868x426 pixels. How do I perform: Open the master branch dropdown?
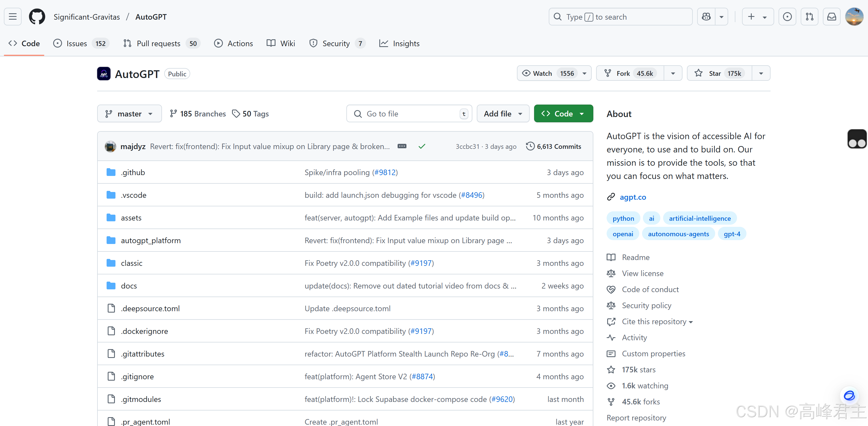(129, 113)
